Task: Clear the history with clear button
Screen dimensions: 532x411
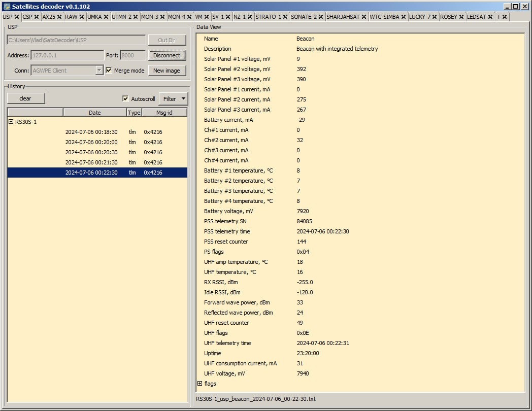Action: point(25,98)
